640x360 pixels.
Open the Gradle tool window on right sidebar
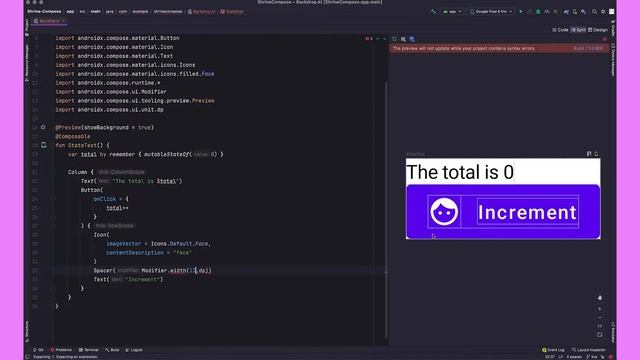(613, 28)
